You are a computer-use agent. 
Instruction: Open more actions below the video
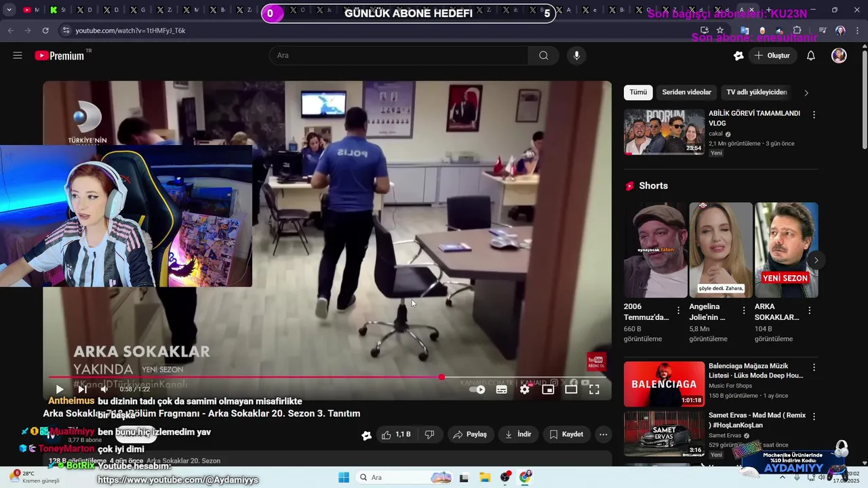pyautogui.click(x=603, y=434)
